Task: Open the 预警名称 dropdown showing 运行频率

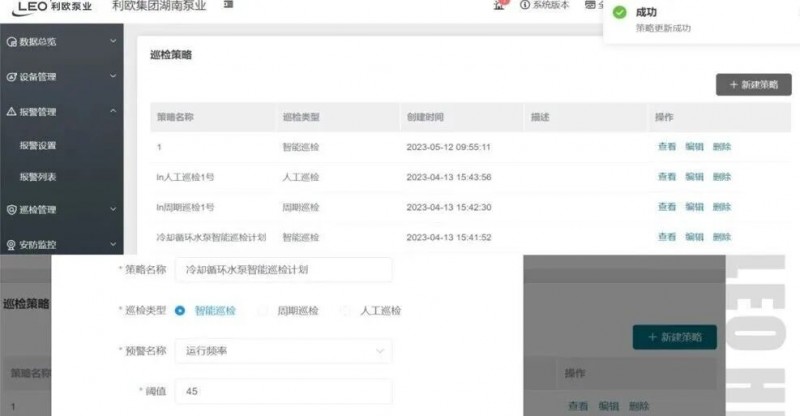Action: click(x=283, y=351)
